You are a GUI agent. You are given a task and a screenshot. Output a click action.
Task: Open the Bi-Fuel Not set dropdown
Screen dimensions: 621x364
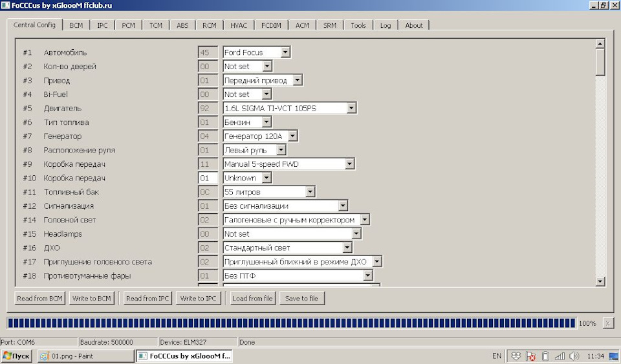[267, 94]
